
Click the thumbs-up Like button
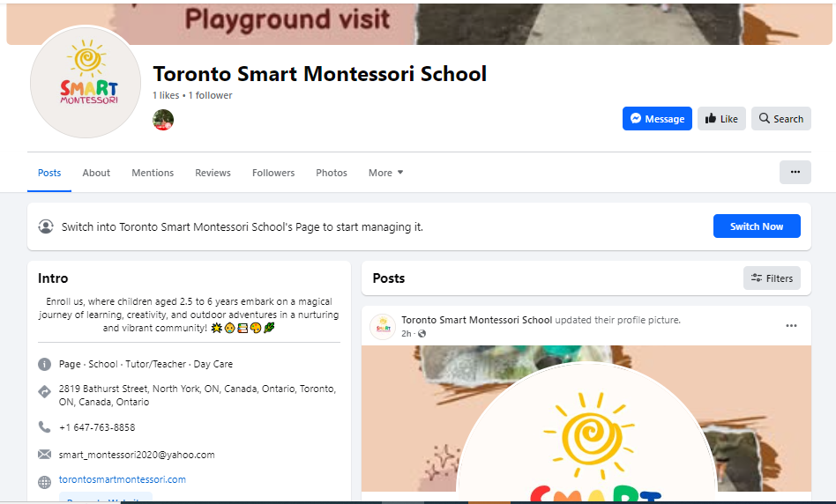click(x=721, y=118)
